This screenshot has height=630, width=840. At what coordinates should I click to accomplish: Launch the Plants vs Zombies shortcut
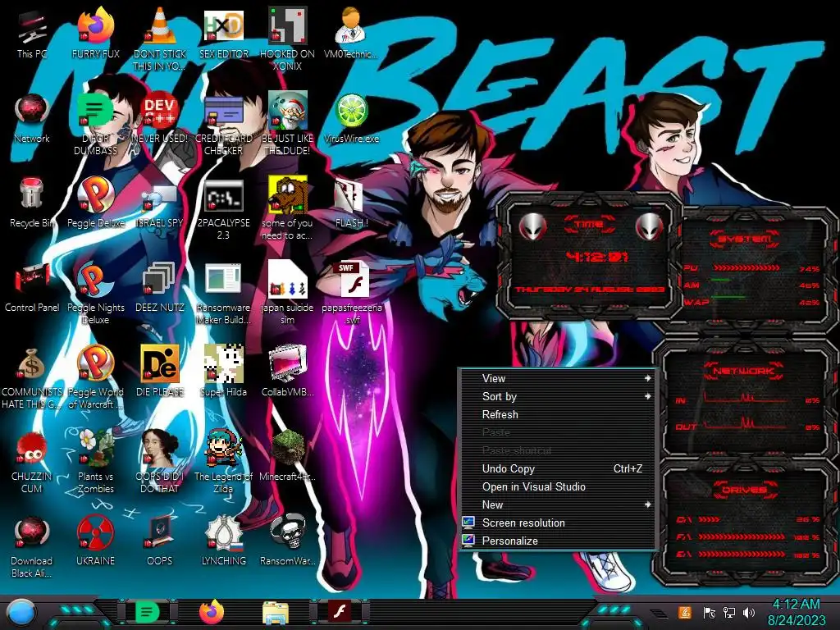(x=95, y=462)
